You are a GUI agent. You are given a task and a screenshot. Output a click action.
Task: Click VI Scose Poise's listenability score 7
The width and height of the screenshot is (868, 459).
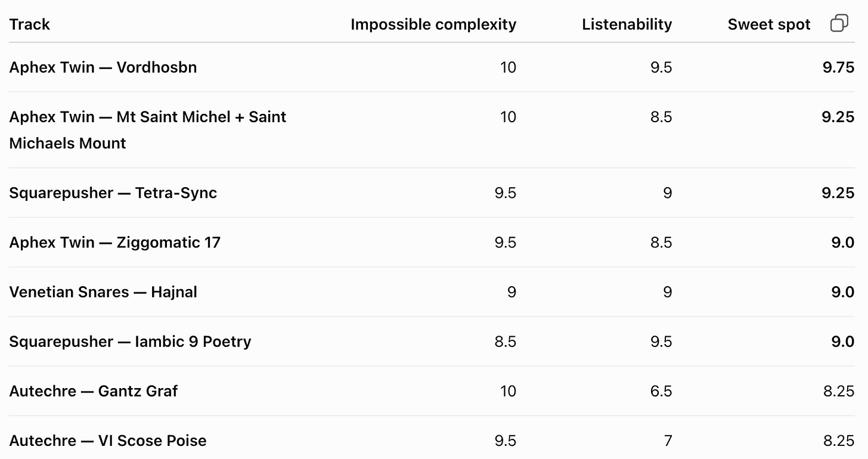point(668,441)
